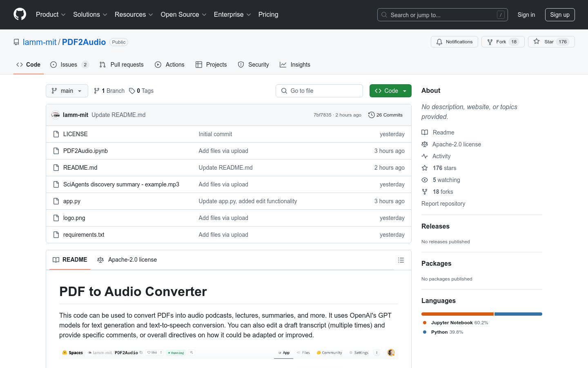
Task: Open the Releases heading link
Action: pyautogui.click(x=435, y=226)
